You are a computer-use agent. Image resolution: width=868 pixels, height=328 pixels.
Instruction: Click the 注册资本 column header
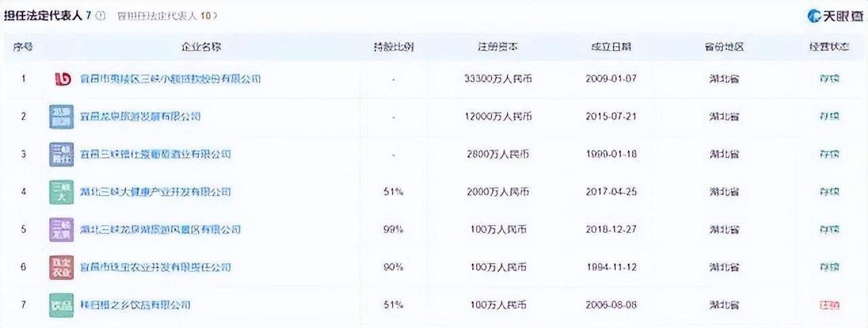click(x=498, y=47)
